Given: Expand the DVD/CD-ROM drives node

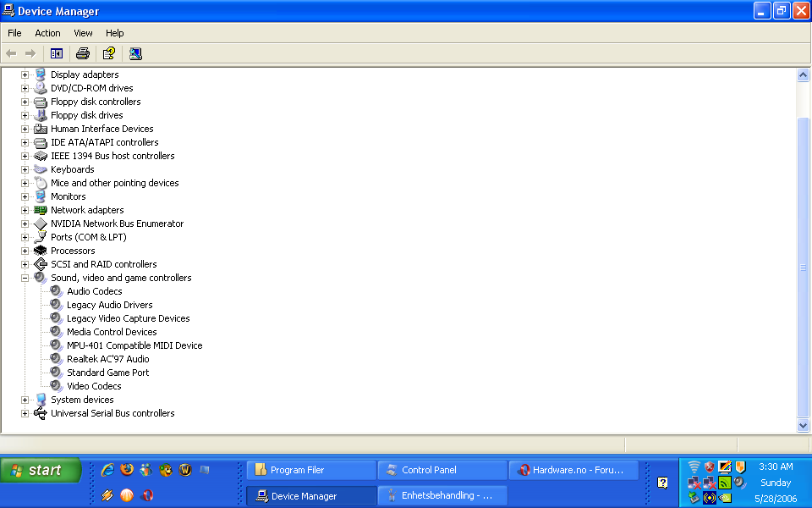Looking at the screenshot, I should click(x=25, y=88).
